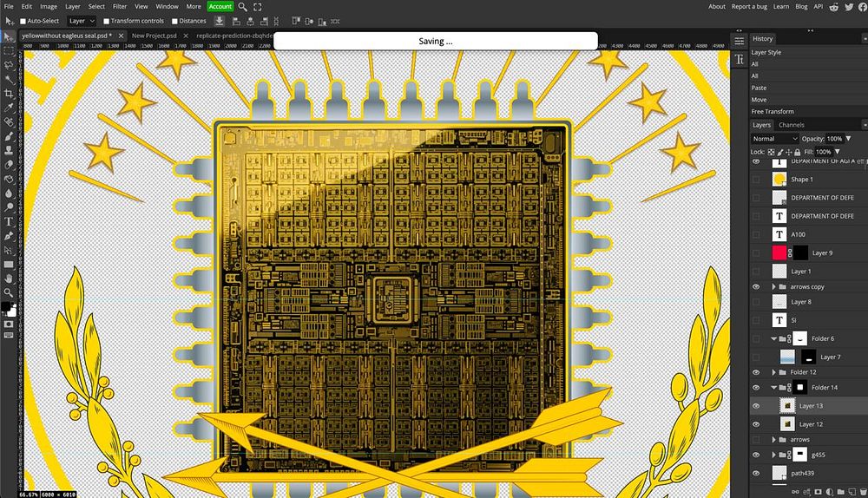Click the search magnifier icon in menu bar
Viewport: 868px width, 498px height.
click(x=242, y=7)
